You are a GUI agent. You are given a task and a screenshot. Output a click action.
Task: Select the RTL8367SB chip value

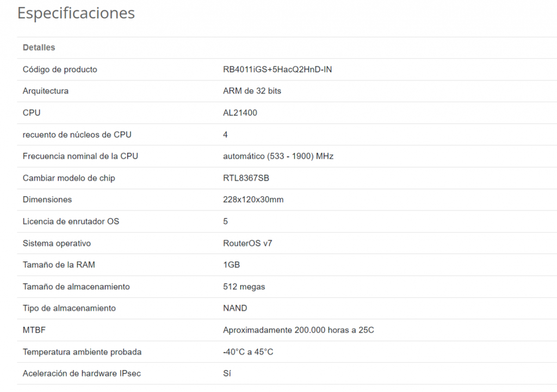(x=247, y=178)
